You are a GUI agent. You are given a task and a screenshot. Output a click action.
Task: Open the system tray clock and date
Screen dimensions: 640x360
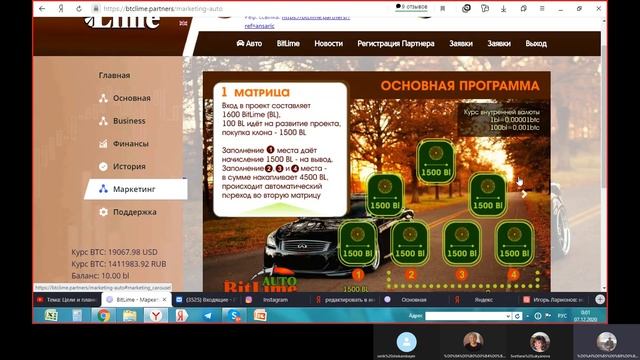[585, 316]
